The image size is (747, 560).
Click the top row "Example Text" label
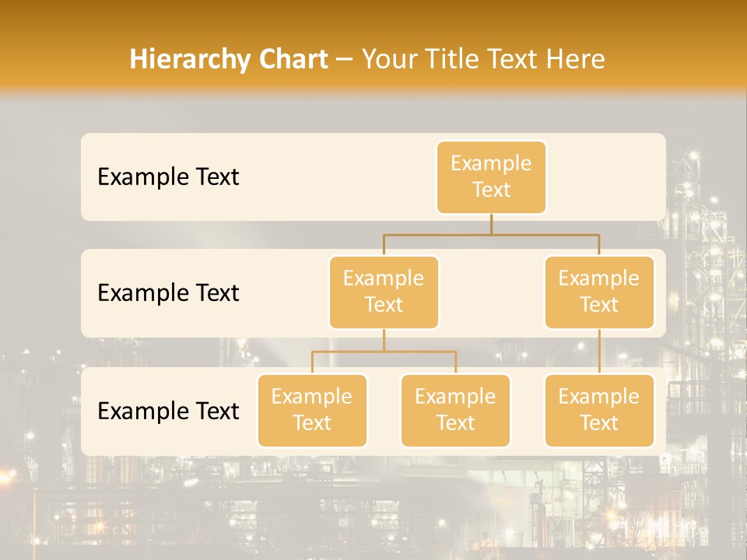[x=168, y=177]
